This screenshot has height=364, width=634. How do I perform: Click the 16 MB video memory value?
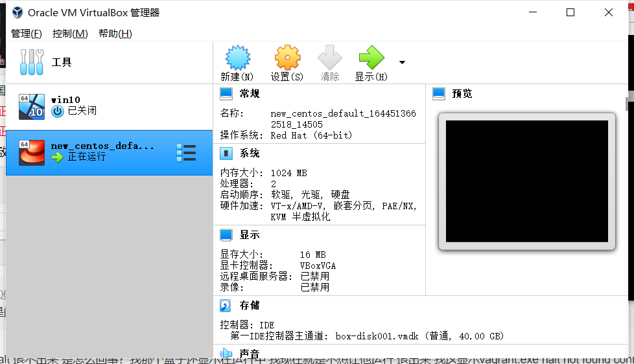[x=313, y=255]
